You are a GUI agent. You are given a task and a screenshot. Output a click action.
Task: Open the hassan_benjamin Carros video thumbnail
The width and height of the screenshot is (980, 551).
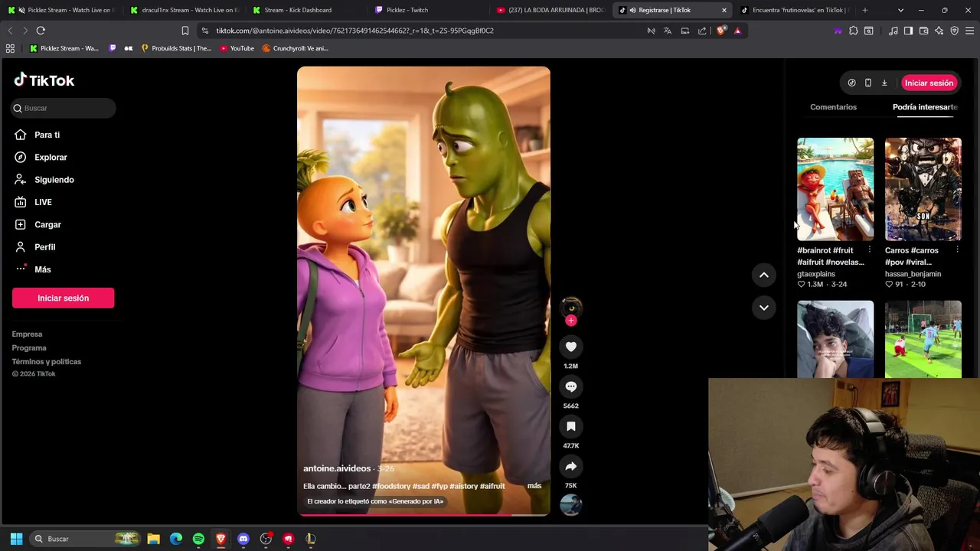click(923, 189)
